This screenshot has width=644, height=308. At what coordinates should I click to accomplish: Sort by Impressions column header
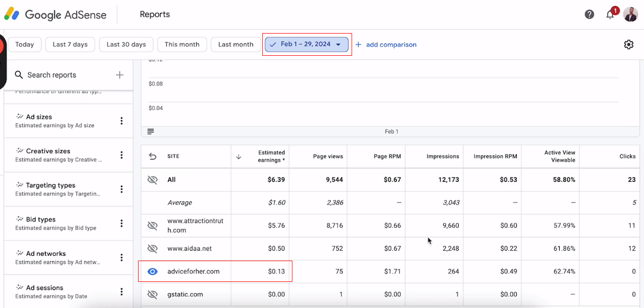(443, 156)
